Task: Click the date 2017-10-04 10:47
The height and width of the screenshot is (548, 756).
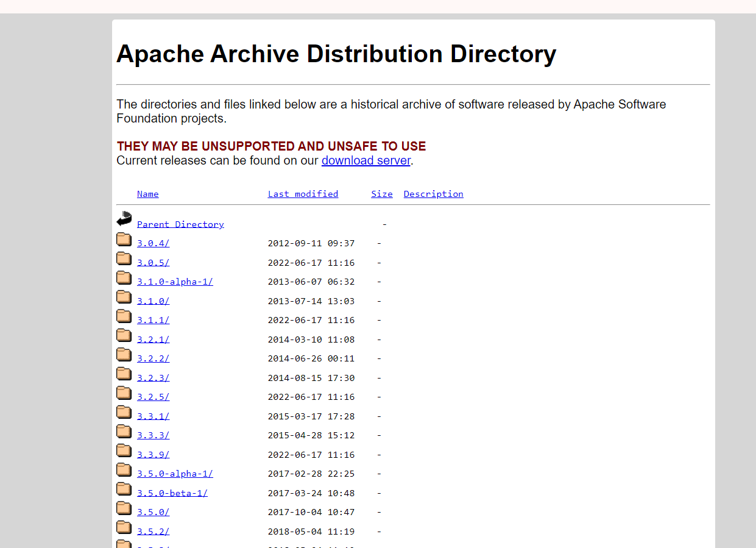Action: [x=311, y=512]
